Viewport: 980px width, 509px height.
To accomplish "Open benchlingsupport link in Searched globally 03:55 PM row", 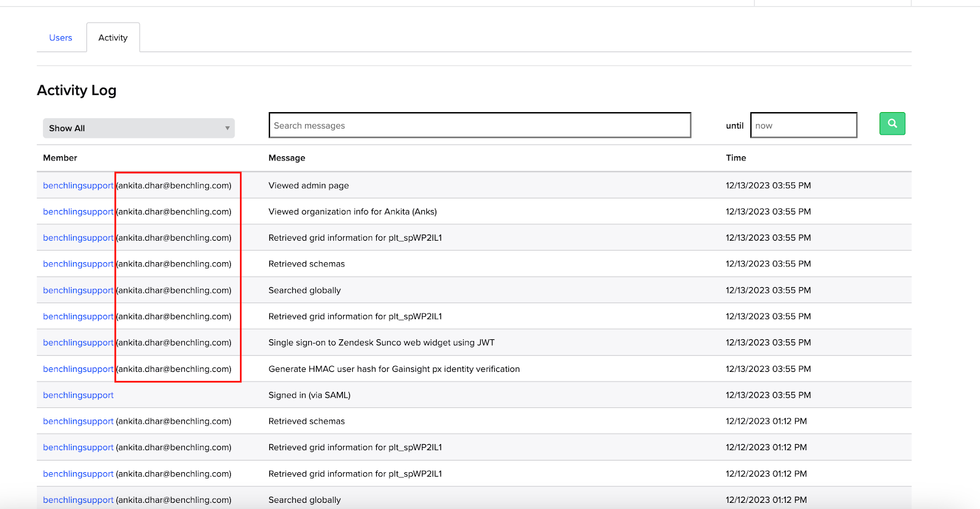I will (x=78, y=290).
